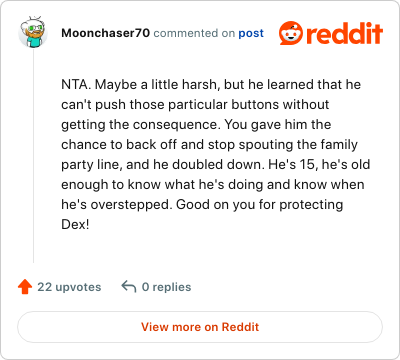
Task: Click the "0 replies" label
Action: [166, 287]
